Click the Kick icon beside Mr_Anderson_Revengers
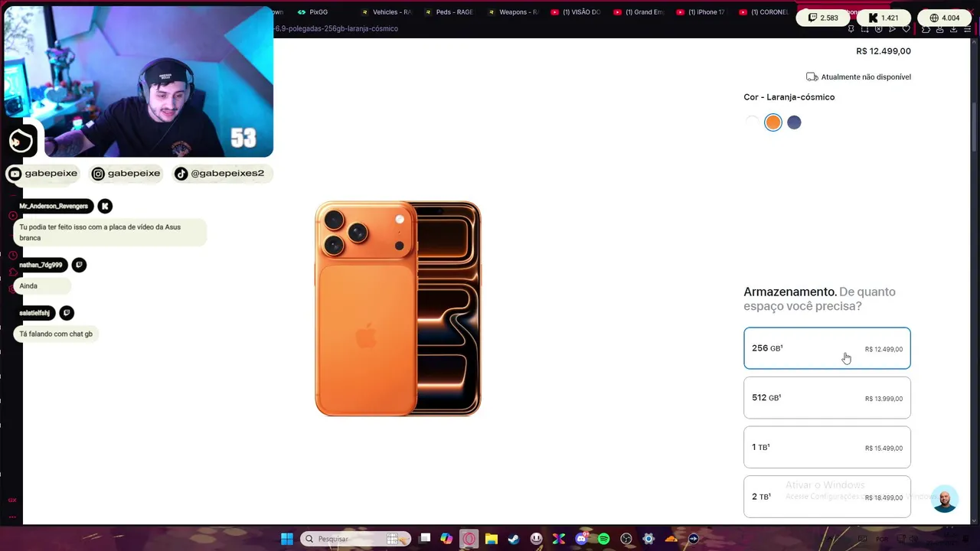This screenshot has width=980, height=551. tap(105, 206)
